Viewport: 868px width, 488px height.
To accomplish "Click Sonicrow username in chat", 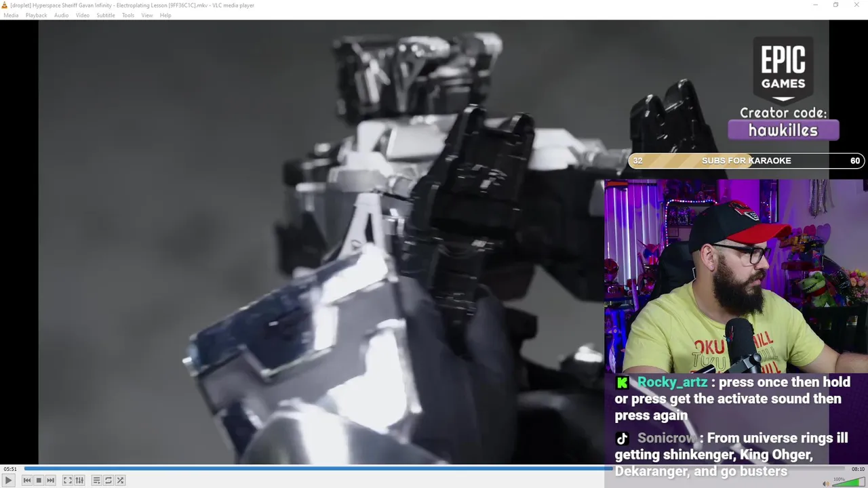I will coord(666,438).
